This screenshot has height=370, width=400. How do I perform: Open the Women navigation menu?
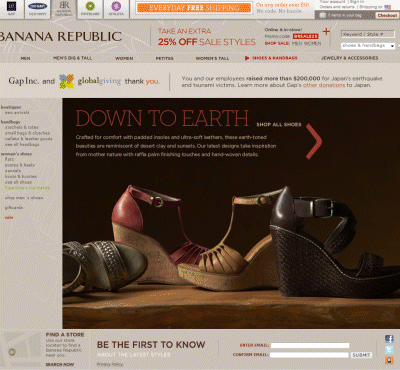pyautogui.click(x=124, y=58)
